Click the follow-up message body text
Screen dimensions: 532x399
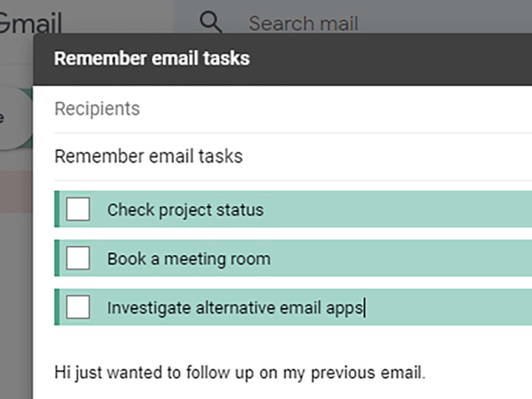point(240,372)
